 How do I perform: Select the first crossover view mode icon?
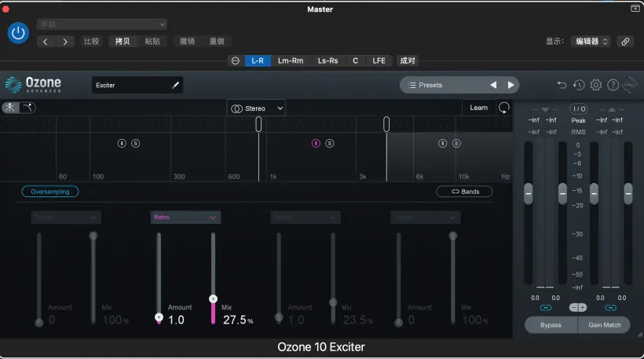pyautogui.click(x=10, y=108)
